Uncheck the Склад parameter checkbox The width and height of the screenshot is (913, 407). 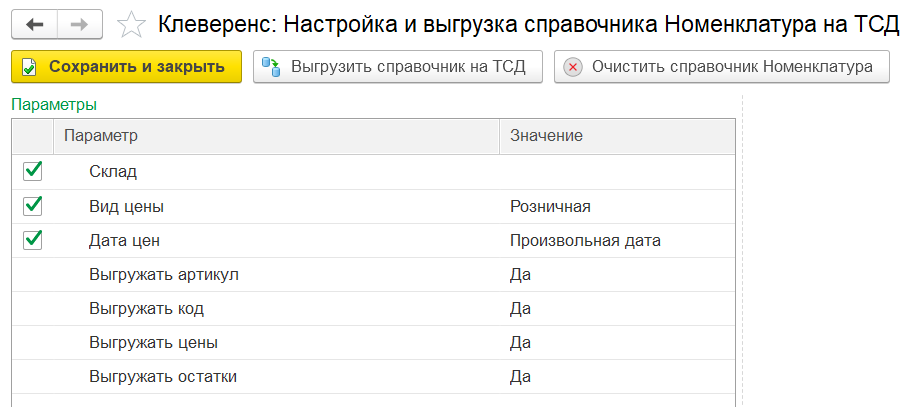(33, 171)
